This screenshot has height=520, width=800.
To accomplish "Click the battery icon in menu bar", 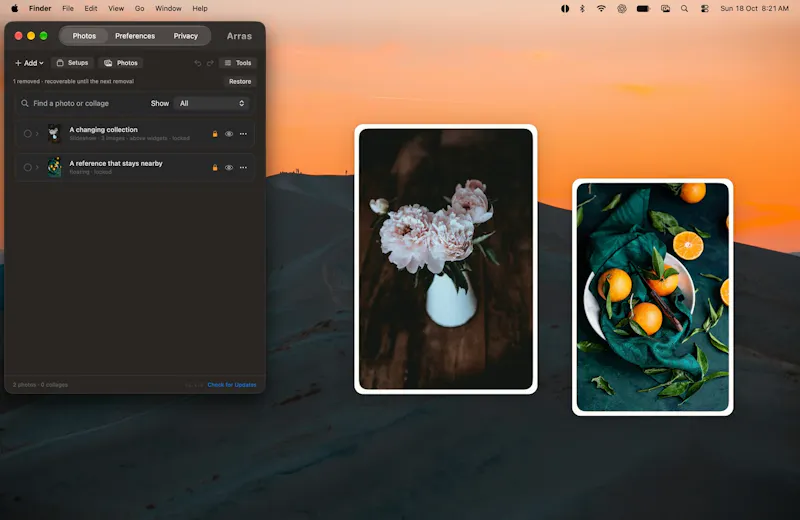I will tap(643, 8).
